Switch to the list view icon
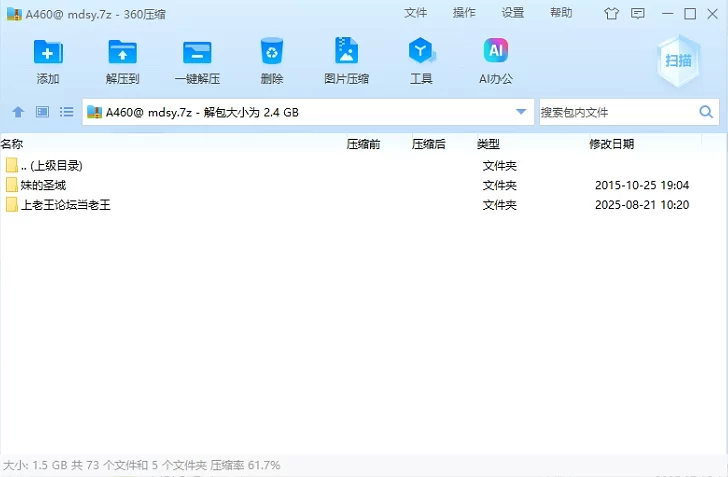Viewport: 728px width, 477px height. click(66, 112)
